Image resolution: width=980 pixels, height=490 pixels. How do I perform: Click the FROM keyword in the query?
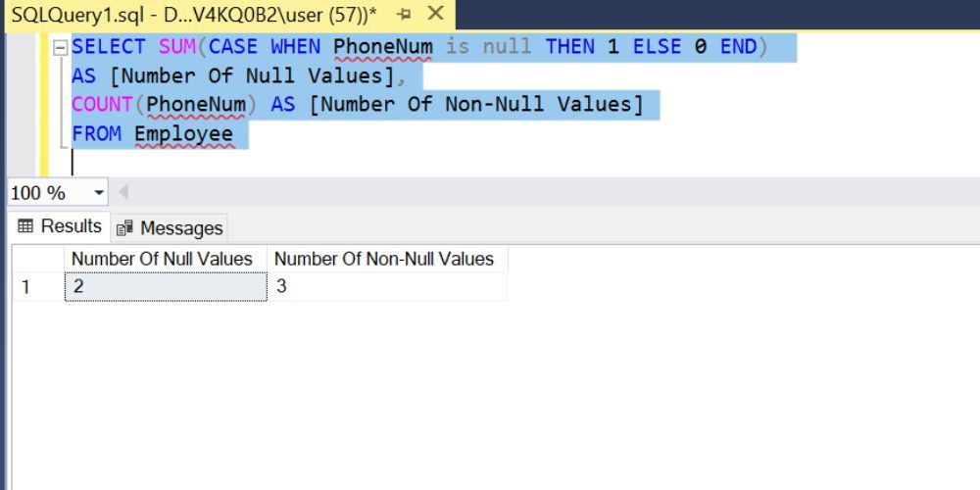[96, 133]
